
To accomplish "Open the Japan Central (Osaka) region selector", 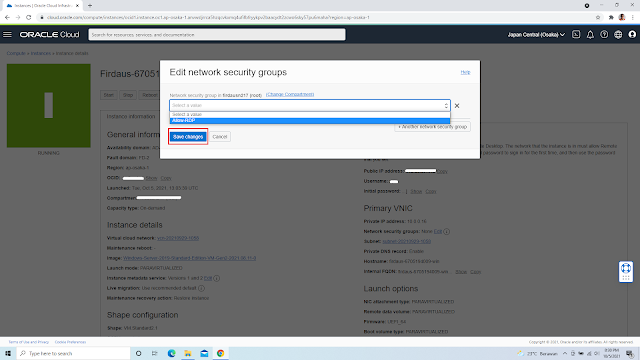I will (536, 35).
